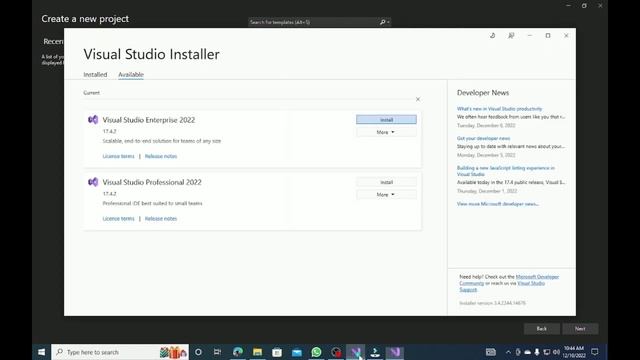Click Back button in Create a new project
This screenshot has width=640, height=360.
coord(542,329)
